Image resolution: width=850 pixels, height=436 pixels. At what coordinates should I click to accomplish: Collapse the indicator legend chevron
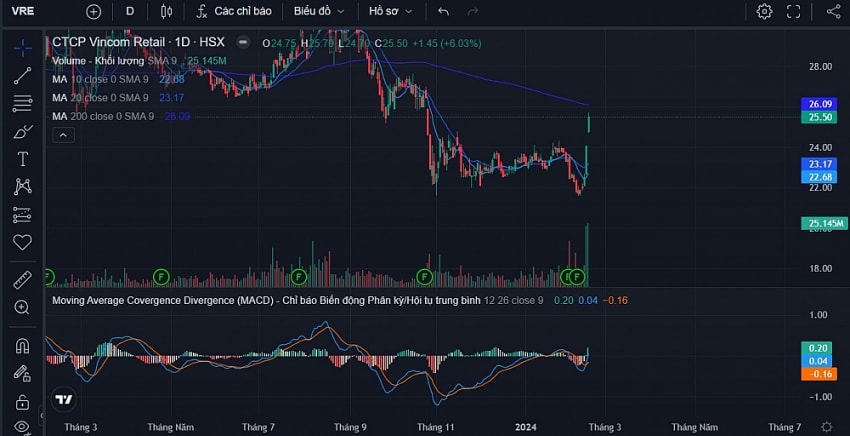pyautogui.click(x=63, y=135)
